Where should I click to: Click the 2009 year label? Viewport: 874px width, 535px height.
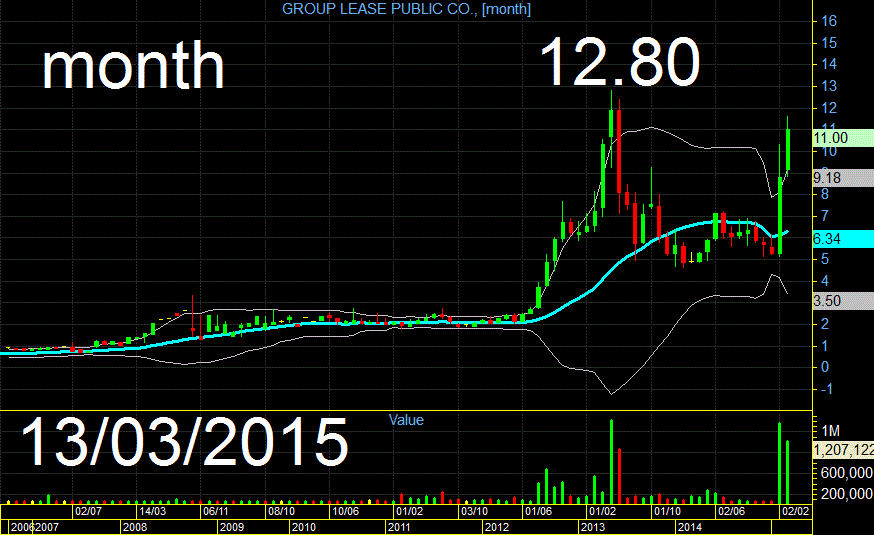pos(231,527)
